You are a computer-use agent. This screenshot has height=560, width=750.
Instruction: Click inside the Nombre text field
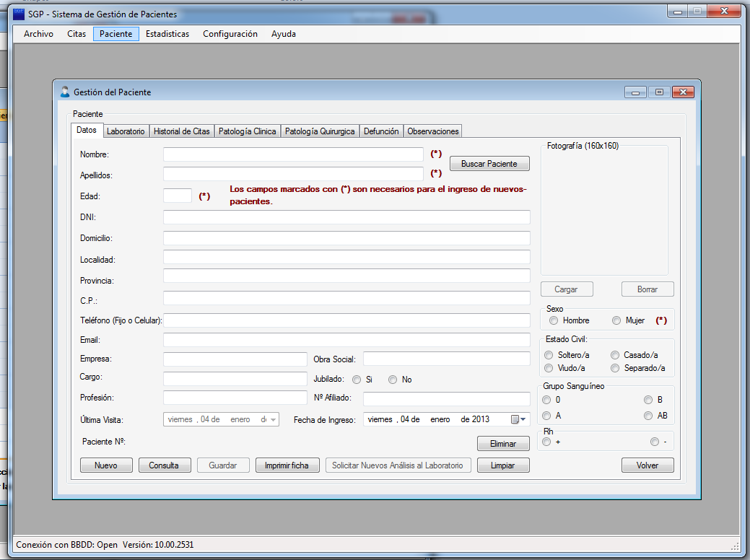click(x=292, y=154)
